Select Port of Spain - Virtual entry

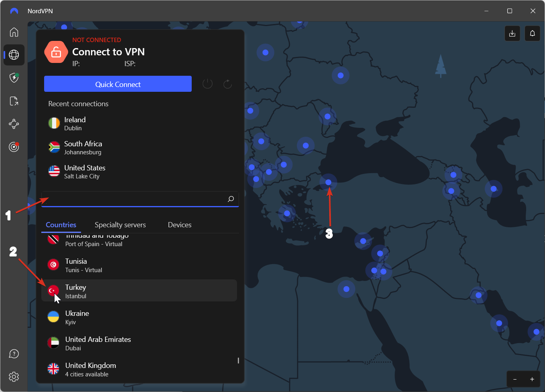(x=139, y=240)
